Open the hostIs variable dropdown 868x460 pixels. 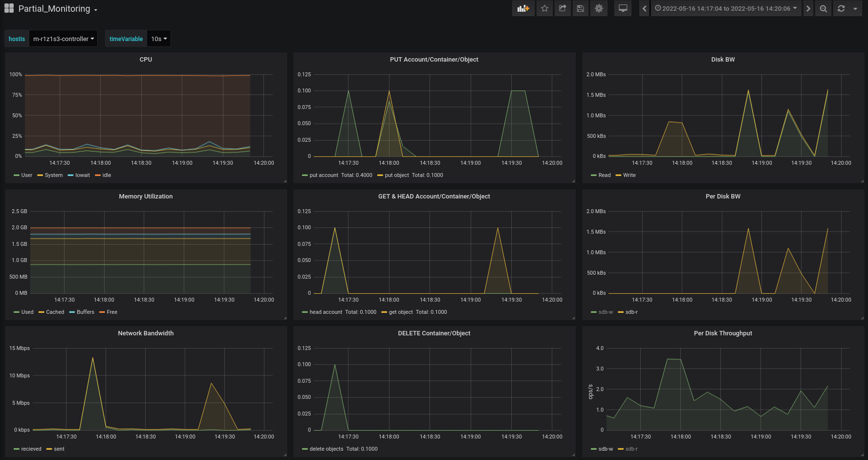(x=63, y=39)
